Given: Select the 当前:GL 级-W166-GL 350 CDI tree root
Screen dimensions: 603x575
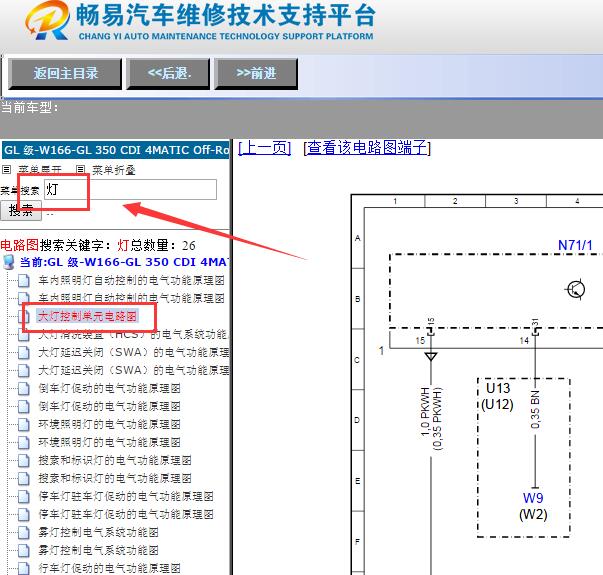Looking at the screenshot, I should [x=124, y=262].
